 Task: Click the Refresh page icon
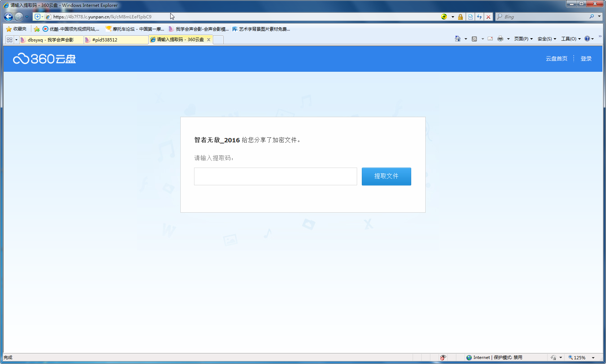pyautogui.click(x=479, y=17)
